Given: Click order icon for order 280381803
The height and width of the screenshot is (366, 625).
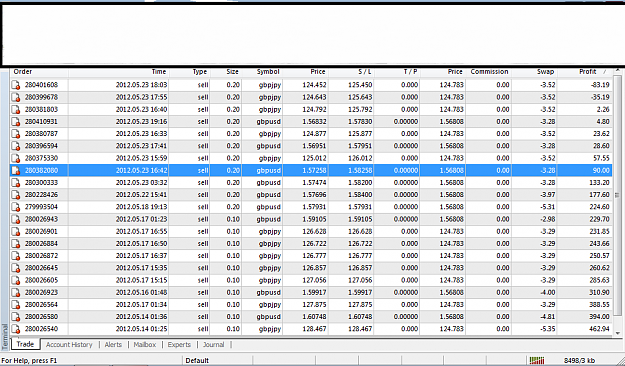Looking at the screenshot, I should tap(16, 109).
